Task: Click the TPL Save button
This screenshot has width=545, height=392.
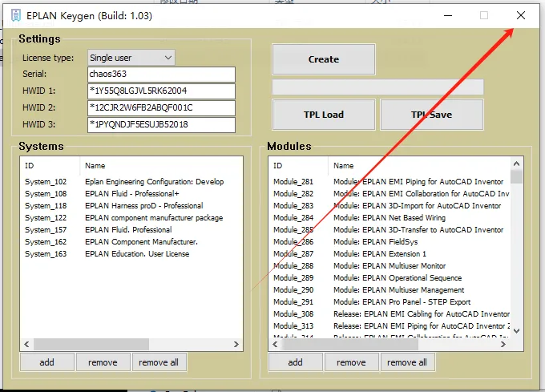Action: click(432, 115)
